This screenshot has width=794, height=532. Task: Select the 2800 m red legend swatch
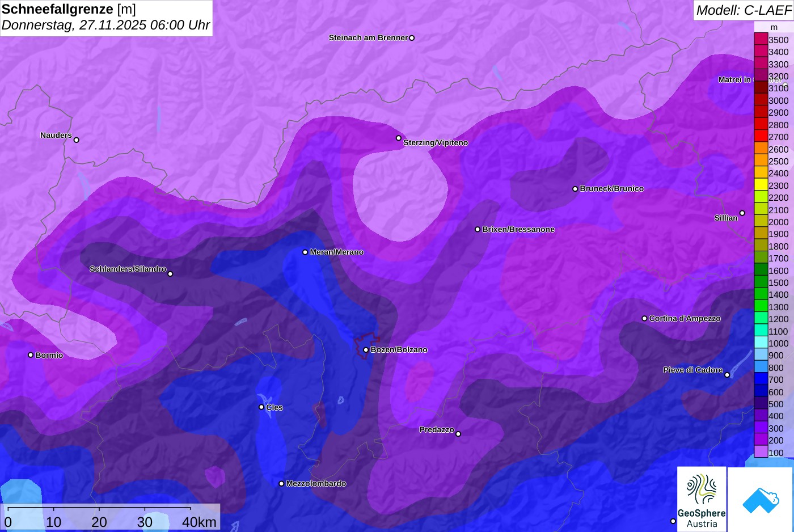761,124
